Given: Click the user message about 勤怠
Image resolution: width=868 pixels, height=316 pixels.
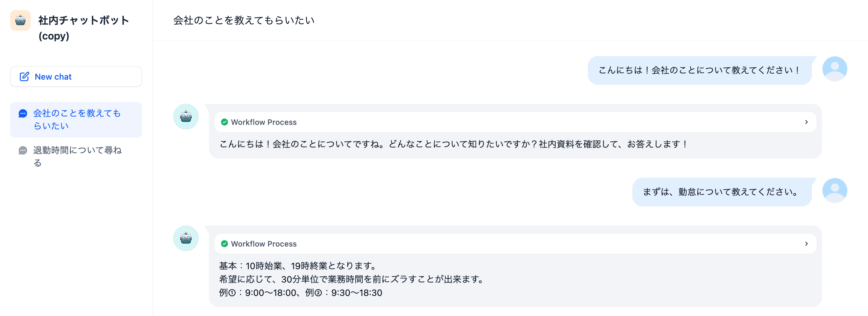Looking at the screenshot, I should pyautogui.click(x=722, y=192).
